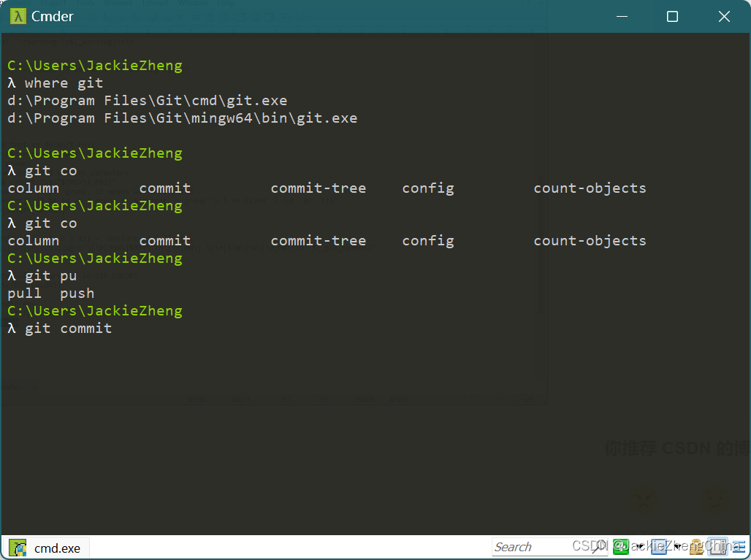This screenshot has width=751, height=560.
Task: Maximize the Cmder window
Action: (672, 16)
